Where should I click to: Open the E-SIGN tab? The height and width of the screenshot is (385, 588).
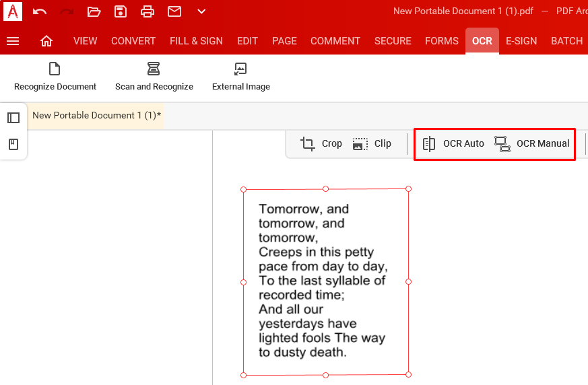521,41
